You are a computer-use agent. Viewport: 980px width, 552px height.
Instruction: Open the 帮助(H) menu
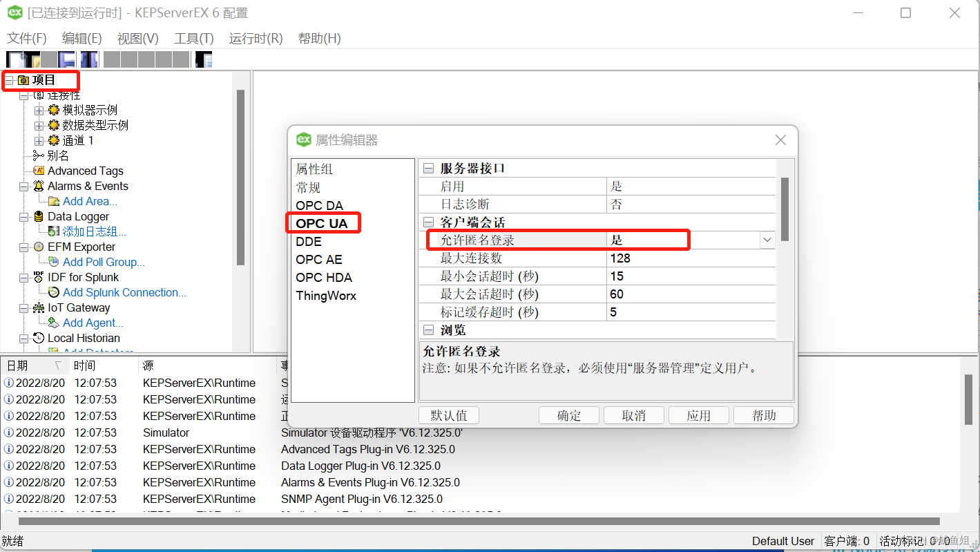[320, 39]
